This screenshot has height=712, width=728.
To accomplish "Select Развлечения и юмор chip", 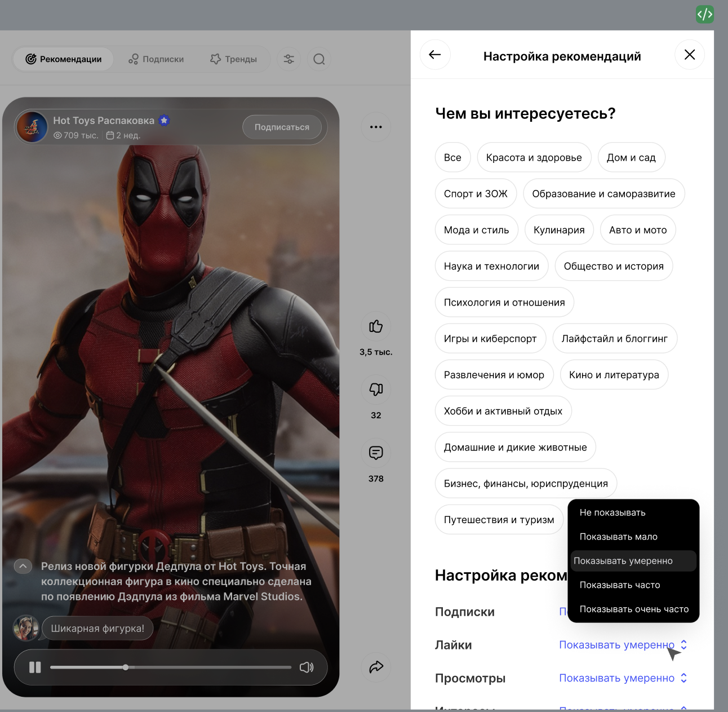I will (x=494, y=375).
